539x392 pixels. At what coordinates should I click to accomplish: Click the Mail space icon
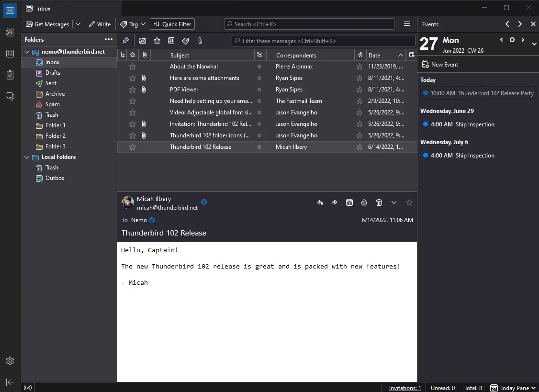tap(10, 11)
